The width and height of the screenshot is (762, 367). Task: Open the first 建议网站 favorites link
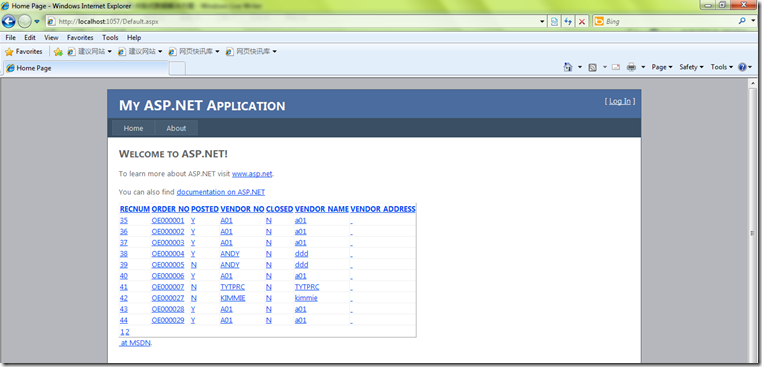tap(89, 52)
